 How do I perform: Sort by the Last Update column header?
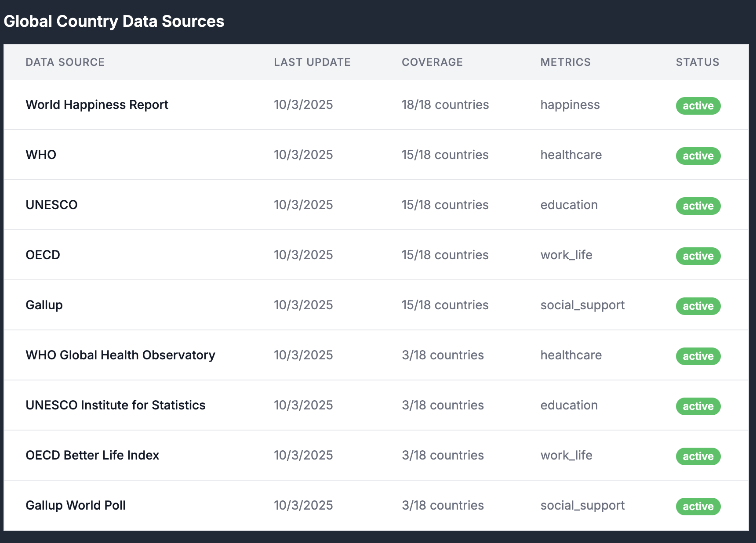312,62
